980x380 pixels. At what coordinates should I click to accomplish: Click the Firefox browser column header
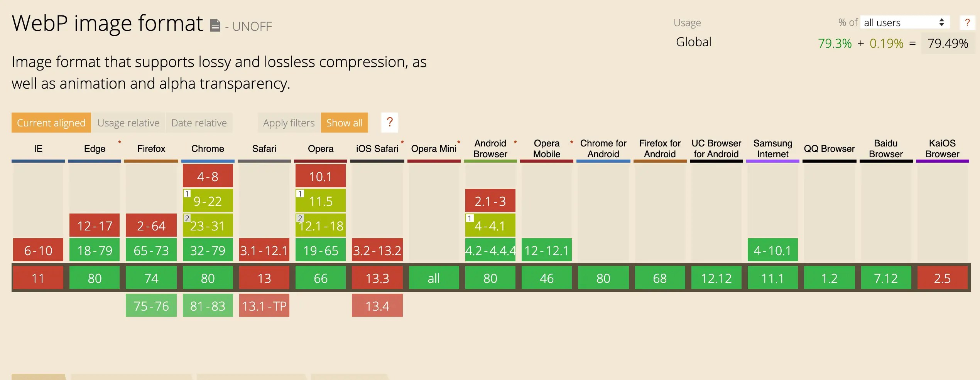click(151, 149)
